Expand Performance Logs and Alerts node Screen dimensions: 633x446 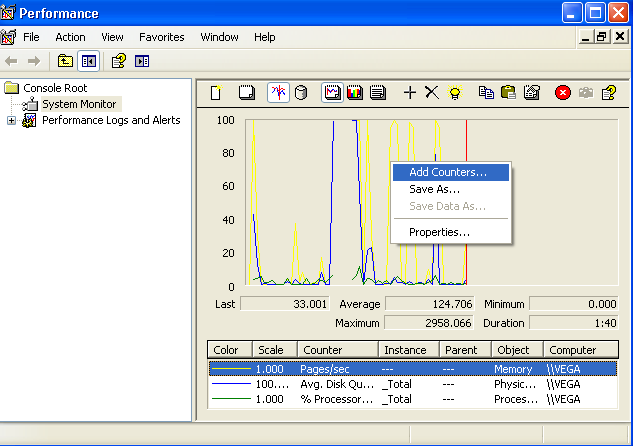tap(11, 120)
